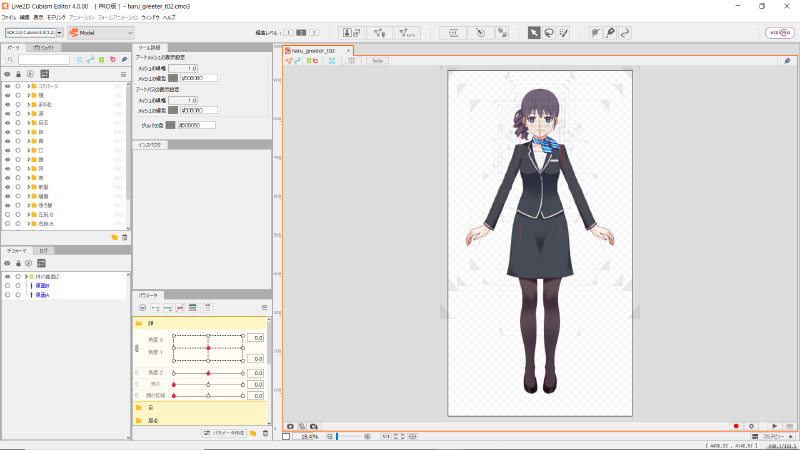Show the 左腕 B folder
Screen dimensions: 800x450
click(7, 215)
